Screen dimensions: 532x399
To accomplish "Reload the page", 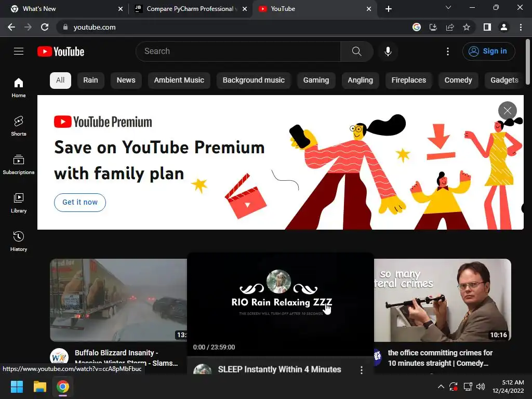I will pyautogui.click(x=45, y=27).
